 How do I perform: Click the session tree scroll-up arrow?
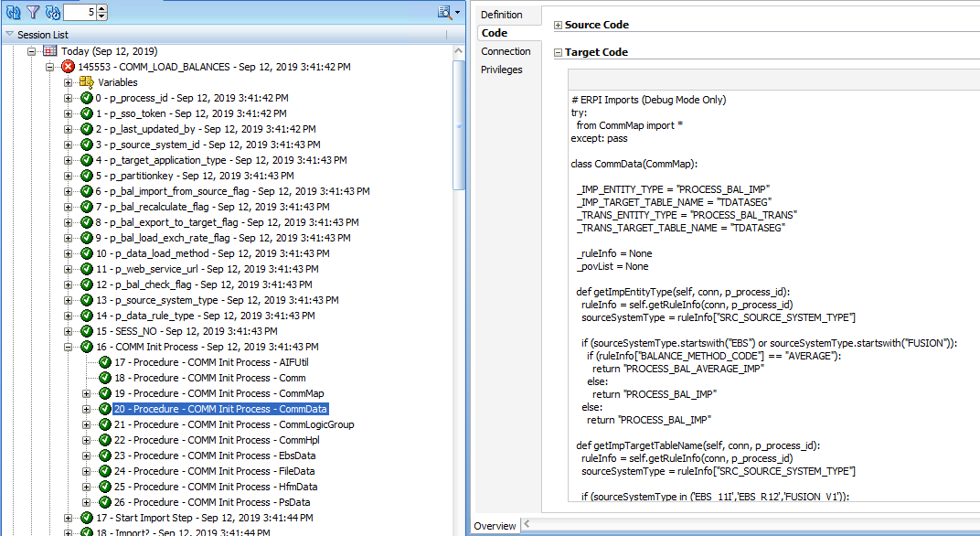(459, 50)
